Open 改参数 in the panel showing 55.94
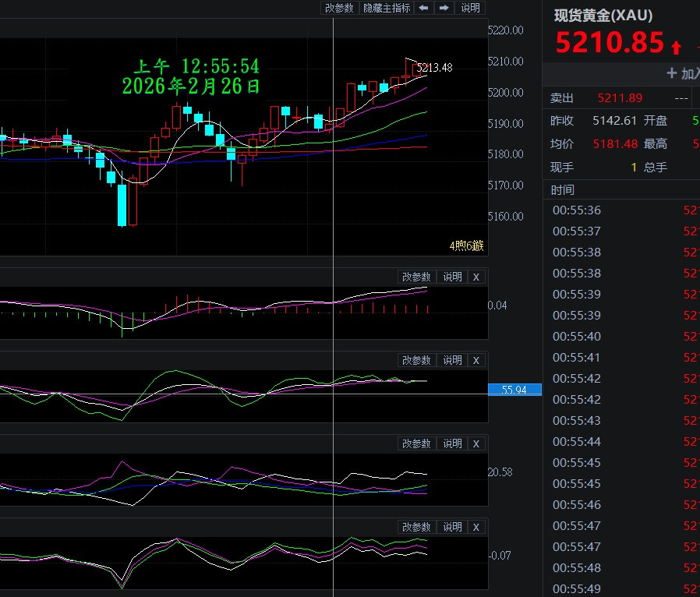This screenshot has height=597, width=700. click(416, 360)
